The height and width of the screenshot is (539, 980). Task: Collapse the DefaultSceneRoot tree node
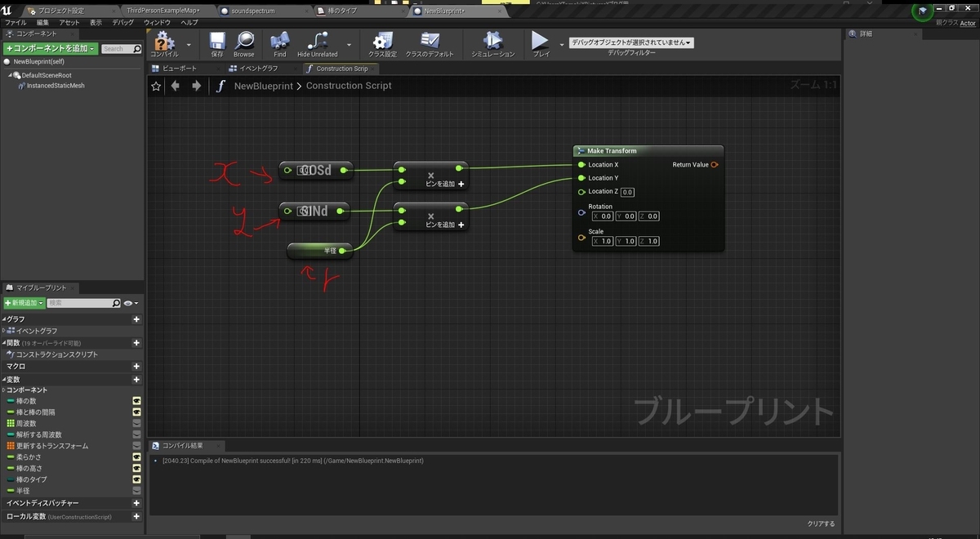point(9,74)
